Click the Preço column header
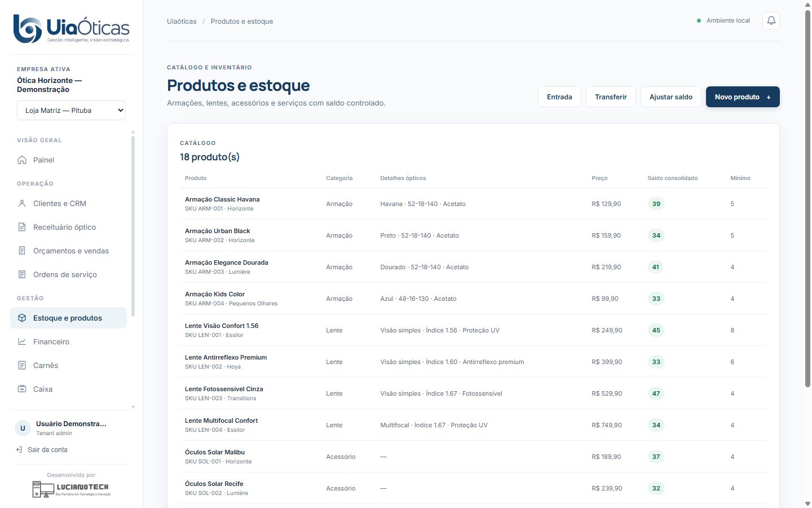The height and width of the screenshot is (508, 812). pyautogui.click(x=599, y=178)
